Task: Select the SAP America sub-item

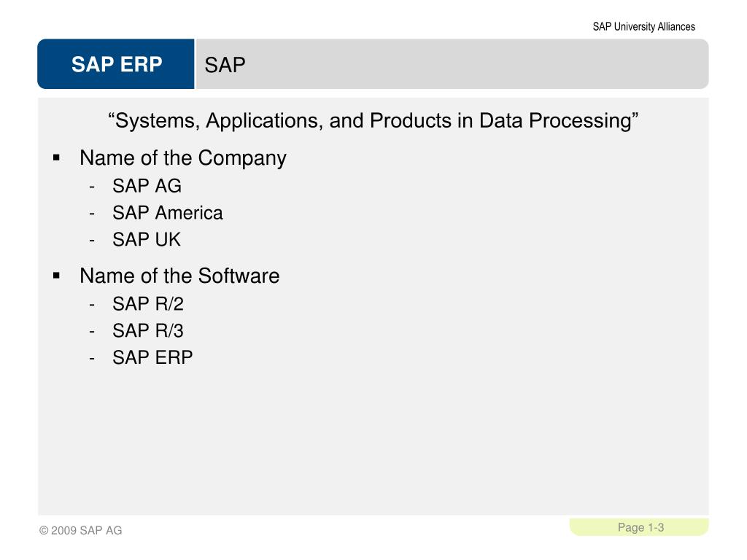Action: click(167, 213)
